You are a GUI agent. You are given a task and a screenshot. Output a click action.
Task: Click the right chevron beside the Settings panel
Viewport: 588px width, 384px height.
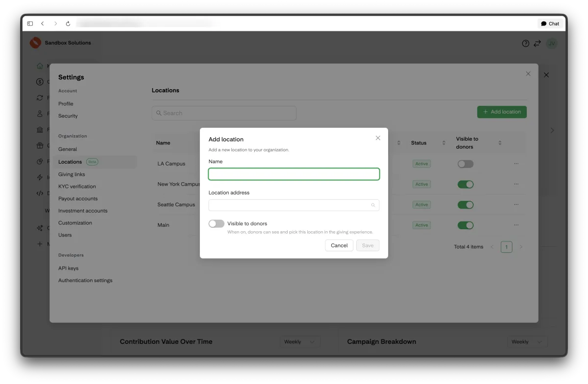(552, 130)
